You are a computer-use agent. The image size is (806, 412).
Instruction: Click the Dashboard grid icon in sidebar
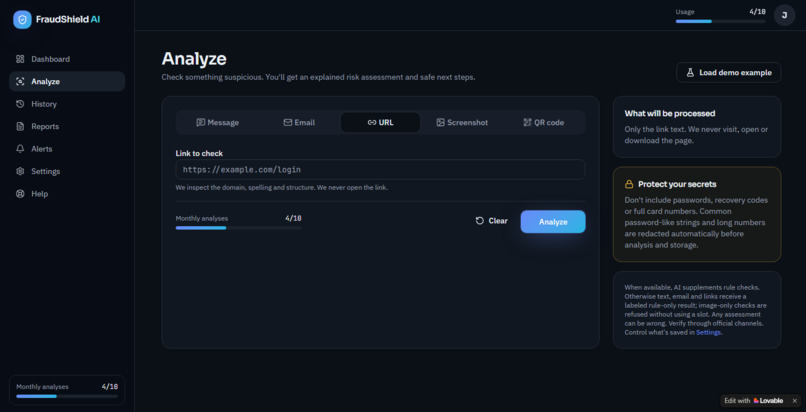tap(20, 59)
